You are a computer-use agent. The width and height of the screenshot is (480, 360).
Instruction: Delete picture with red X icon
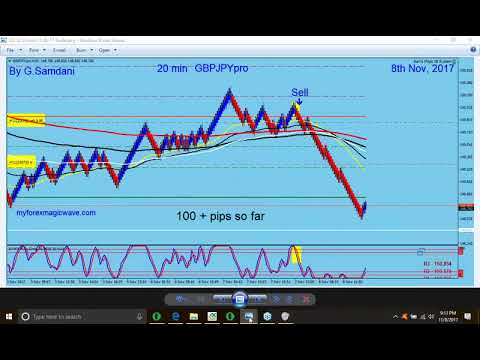[306, 299]
